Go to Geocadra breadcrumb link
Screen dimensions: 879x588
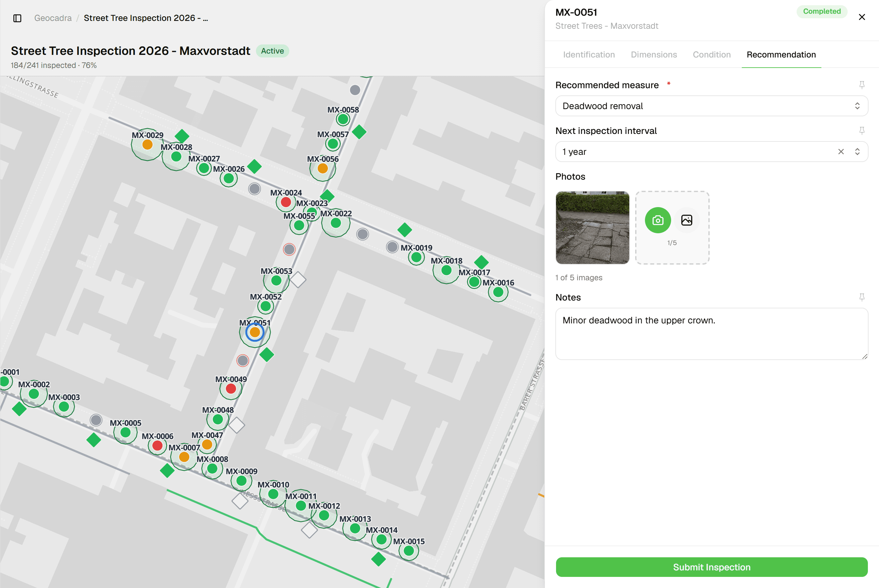coord(53,18)
